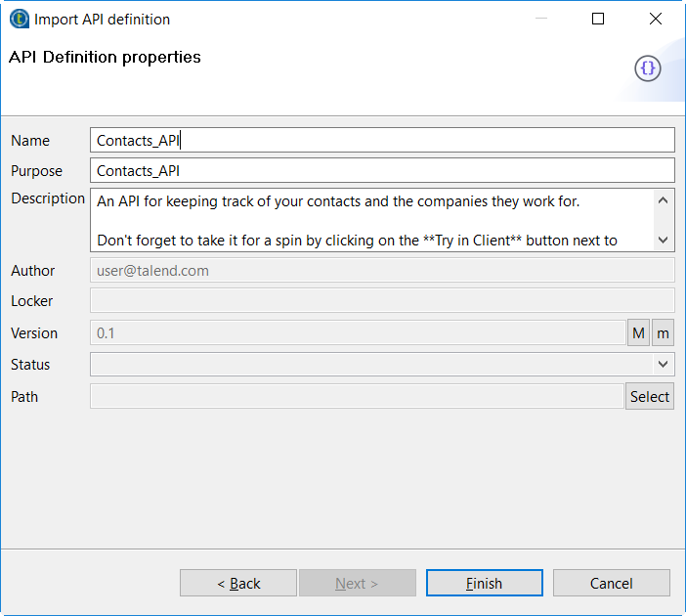Viewport: 686px width, 616px height.
Task: Click the empty Path field
Action: click(357, 396)
